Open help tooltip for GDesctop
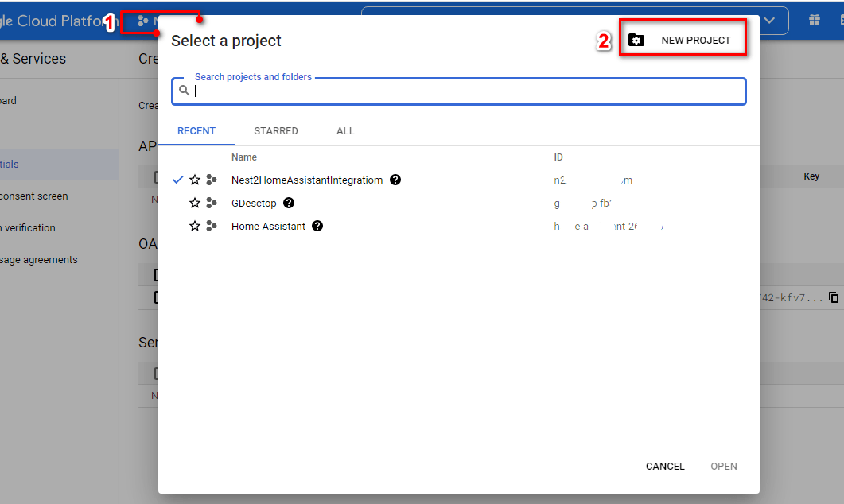 (x=289, y=204)
